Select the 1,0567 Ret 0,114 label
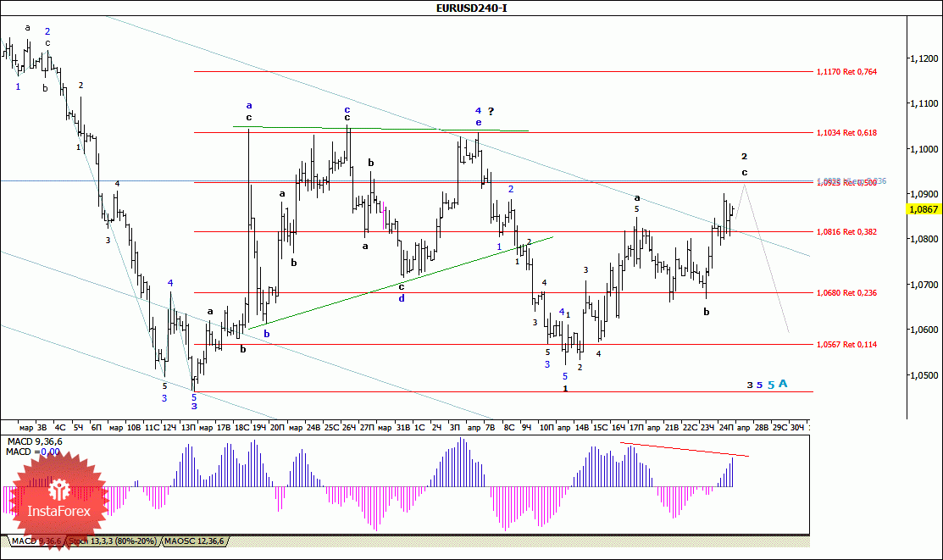The height and width of the screenshot is (560, 943). point(846,345)
